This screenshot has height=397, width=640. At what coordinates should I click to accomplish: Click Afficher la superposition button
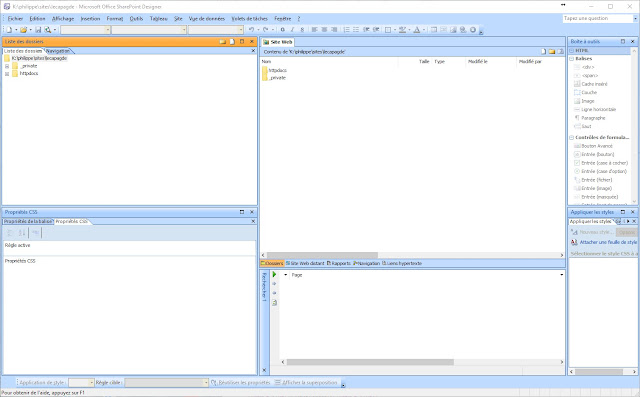[x=306, y=383]
